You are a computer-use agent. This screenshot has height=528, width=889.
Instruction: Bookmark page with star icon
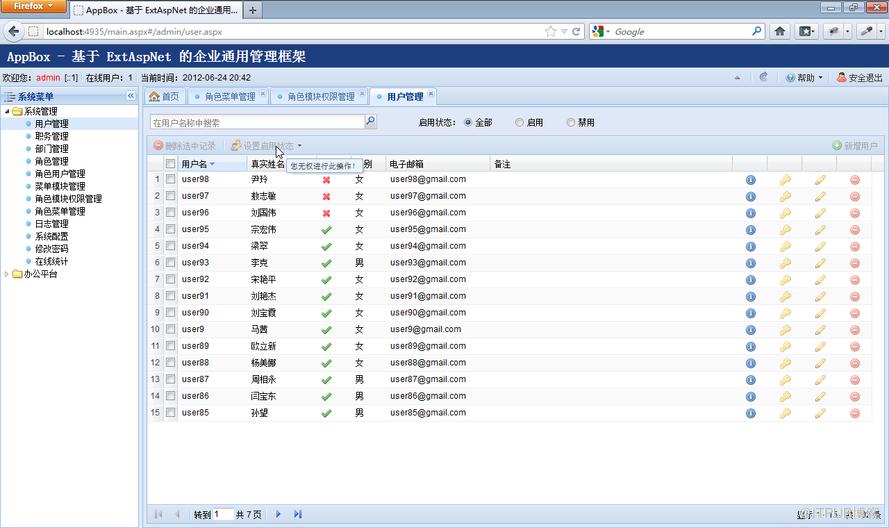[550, 32]
